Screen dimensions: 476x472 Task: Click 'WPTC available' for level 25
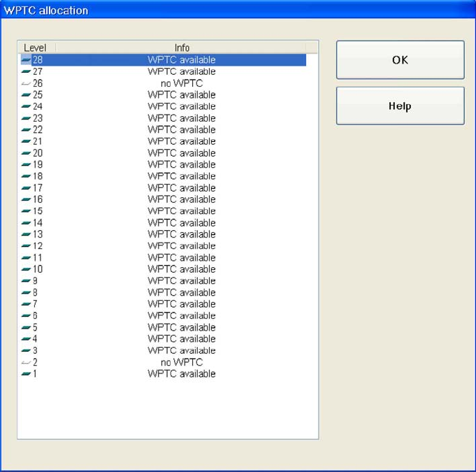point(182,95)
